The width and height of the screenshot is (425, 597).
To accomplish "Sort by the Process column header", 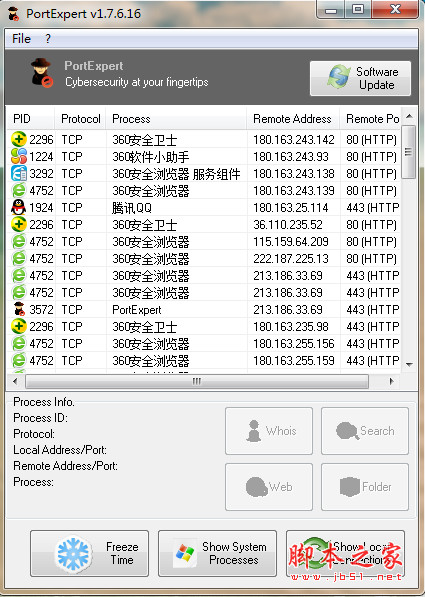I will point(176,119).
